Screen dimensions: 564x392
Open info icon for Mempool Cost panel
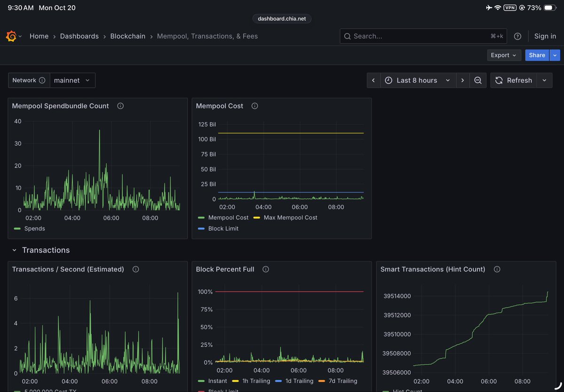coord(254,106)
